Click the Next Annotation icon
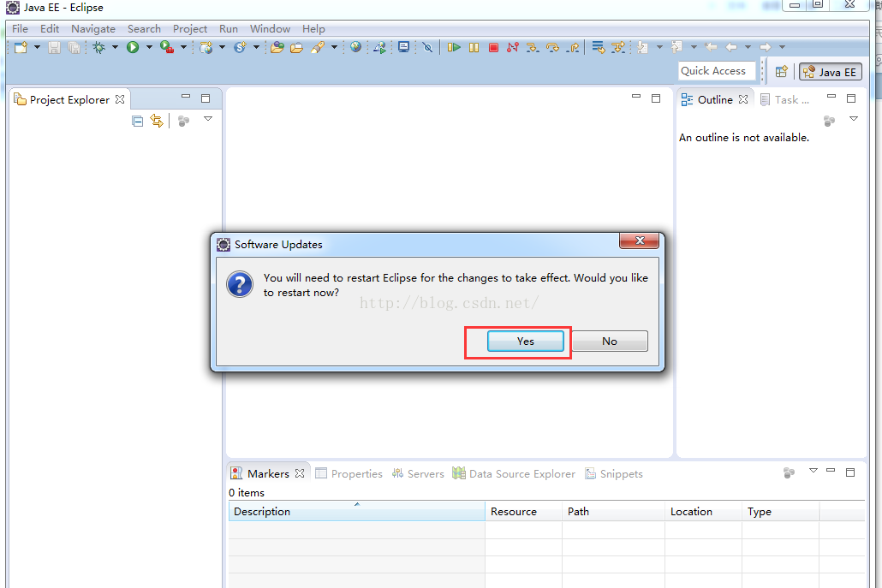The width and height of the screenshot is (882, 588). (642, 47)
